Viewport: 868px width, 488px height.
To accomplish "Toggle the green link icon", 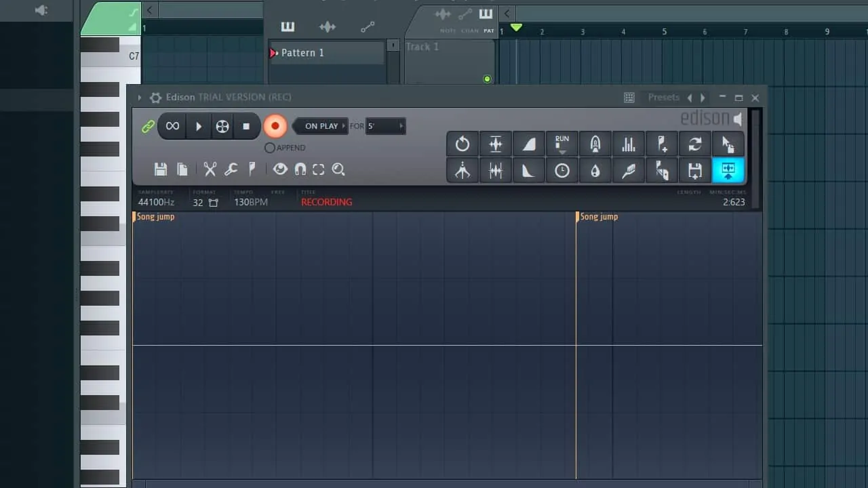I will 148,127.
